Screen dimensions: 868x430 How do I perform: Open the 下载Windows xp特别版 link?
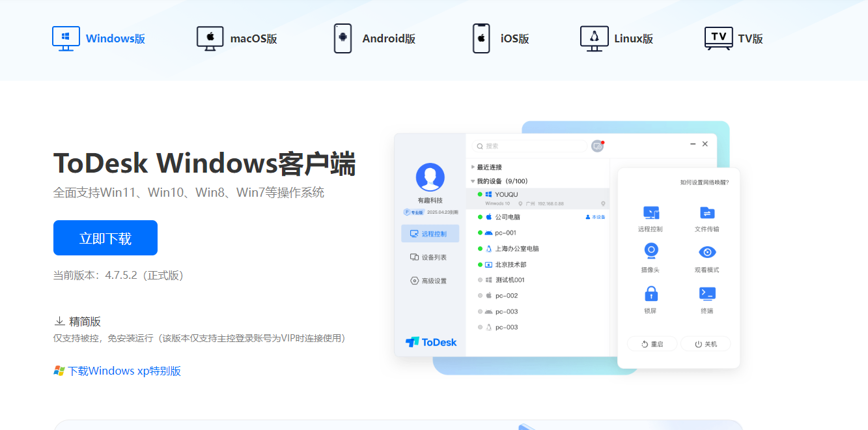point(117,371)
